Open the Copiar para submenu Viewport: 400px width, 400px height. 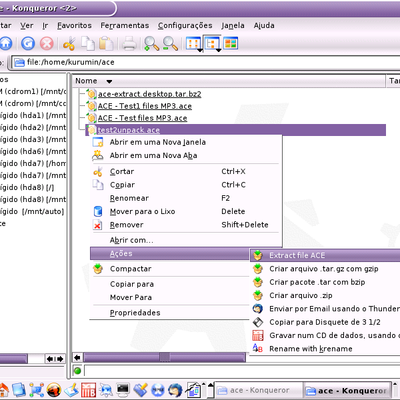coord(170,284)
